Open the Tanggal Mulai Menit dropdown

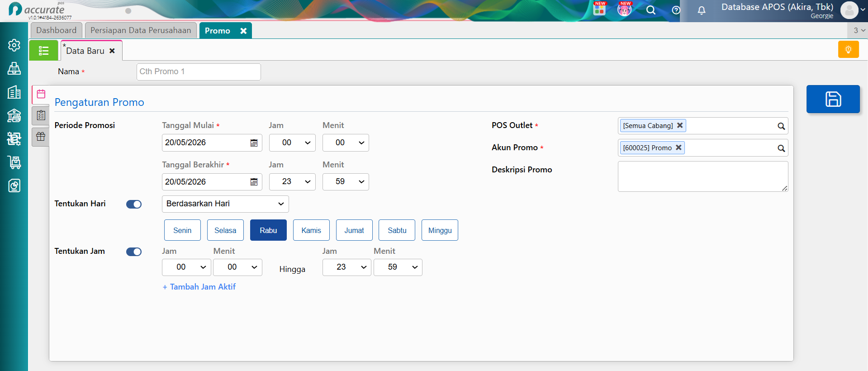(x=346, y=143)
